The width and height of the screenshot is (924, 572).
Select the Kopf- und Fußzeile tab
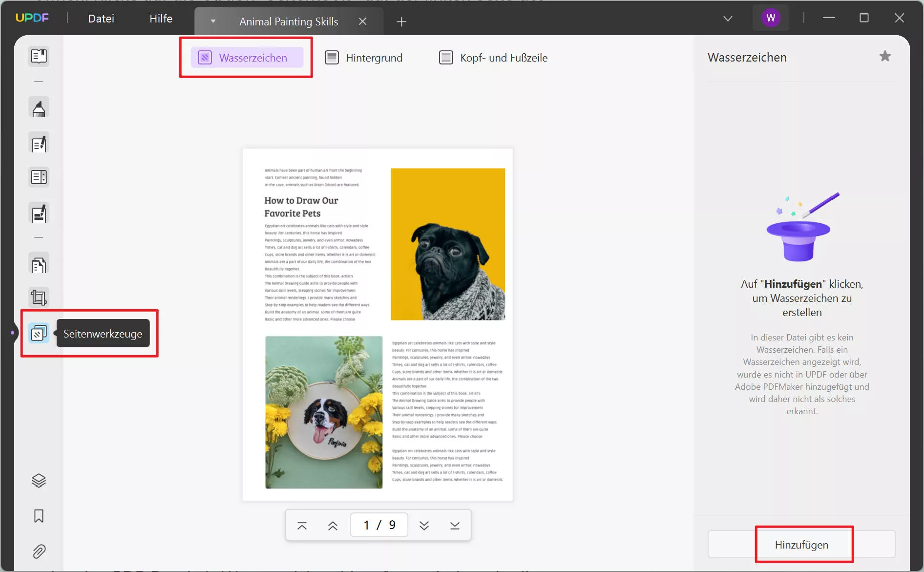(x=493, y=58)
